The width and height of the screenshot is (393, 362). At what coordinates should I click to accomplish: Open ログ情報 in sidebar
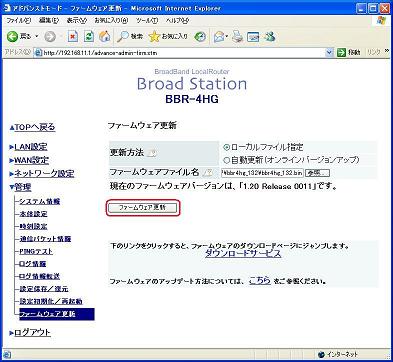tap(33, 264)
